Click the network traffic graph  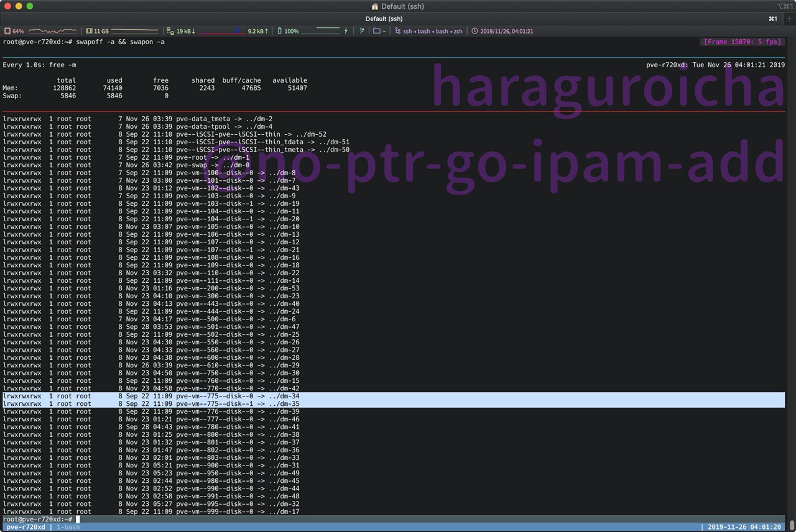pos(222,31)
